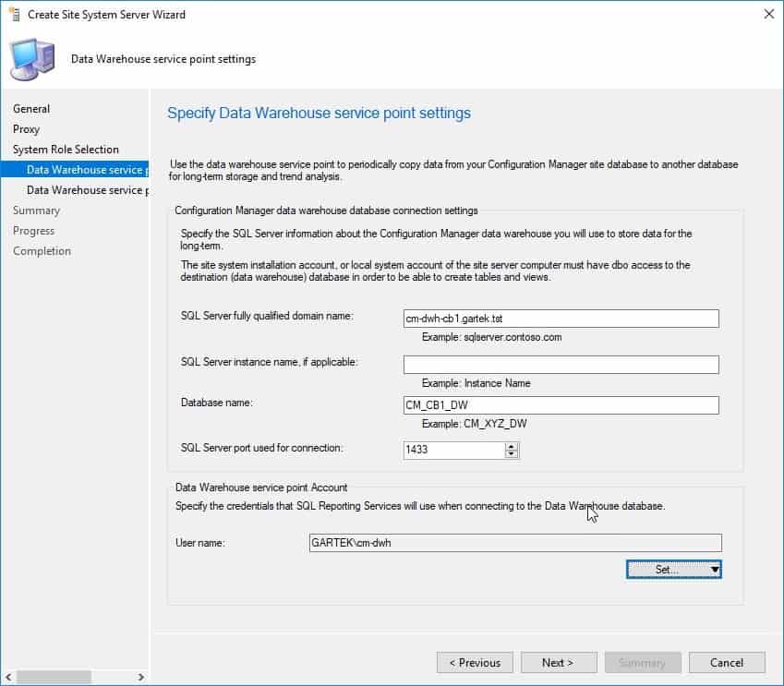Proceed with the Next button
This screenshot has height=686, width=784.
[558, 663]
